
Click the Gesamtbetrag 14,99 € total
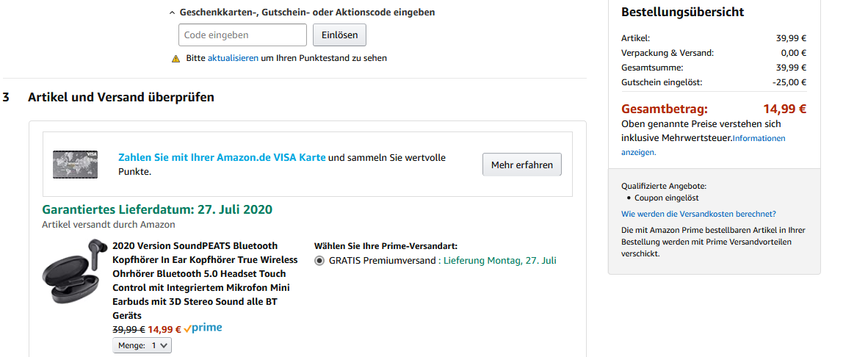coord(784,109)
